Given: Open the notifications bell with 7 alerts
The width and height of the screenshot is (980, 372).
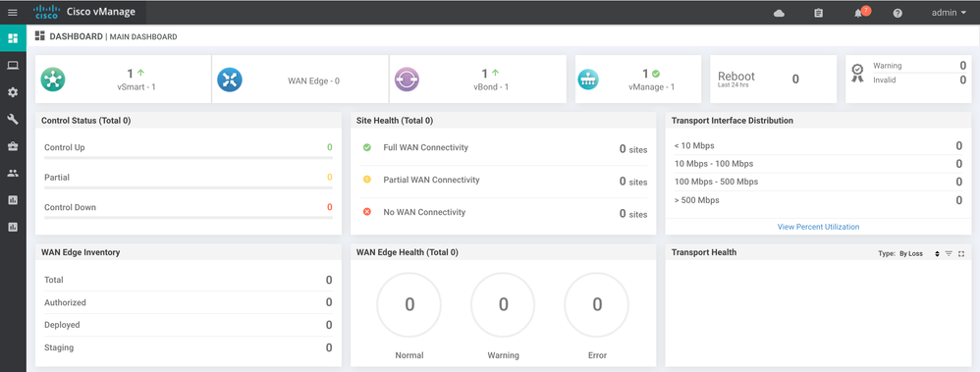Looking at the screenshot, I should (x=860, y=12).
